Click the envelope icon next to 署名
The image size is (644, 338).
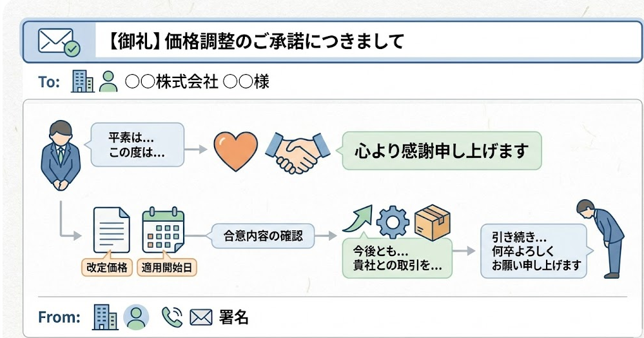pyautogui.click(x=202, y=317)
